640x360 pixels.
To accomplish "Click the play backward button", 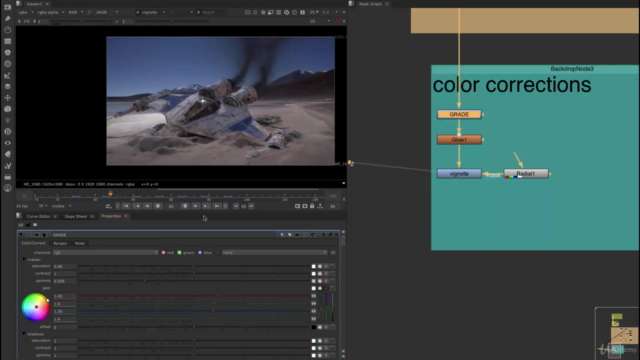I will click(147, 206).
